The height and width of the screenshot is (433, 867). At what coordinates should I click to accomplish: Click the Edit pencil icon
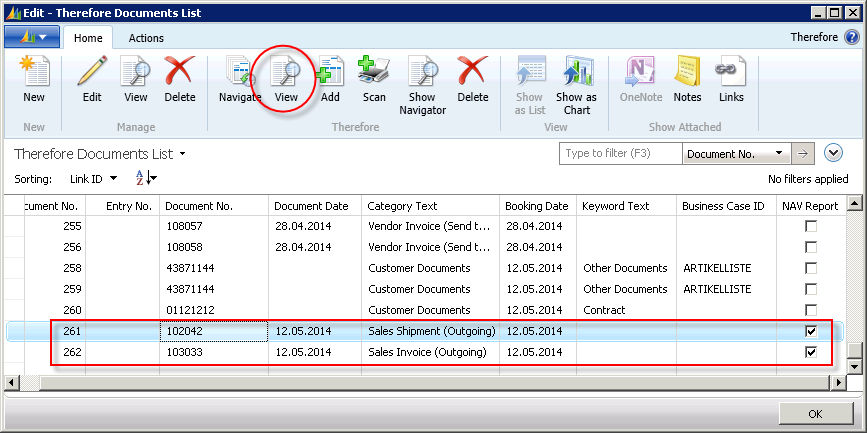(92, 79)
